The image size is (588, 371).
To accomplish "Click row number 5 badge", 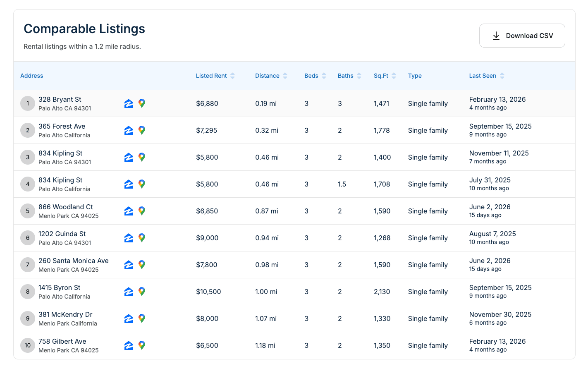I will 28,211.
